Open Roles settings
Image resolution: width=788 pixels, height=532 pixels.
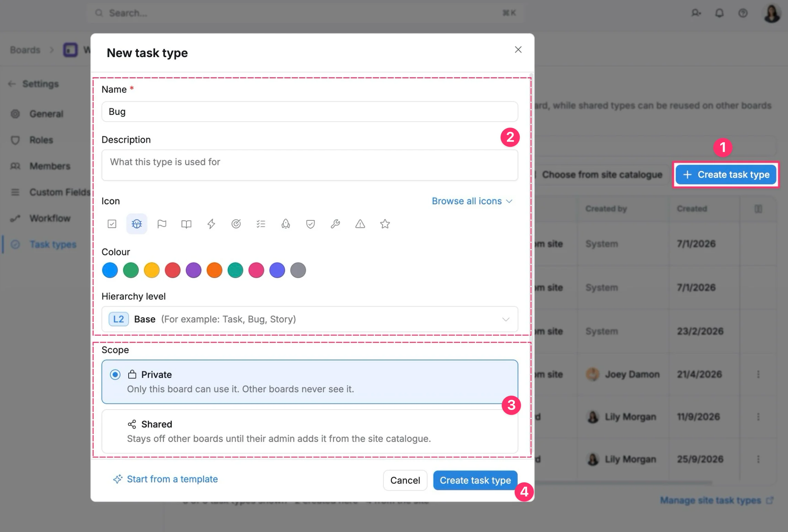pyautogui.click(x=41, y=140)
